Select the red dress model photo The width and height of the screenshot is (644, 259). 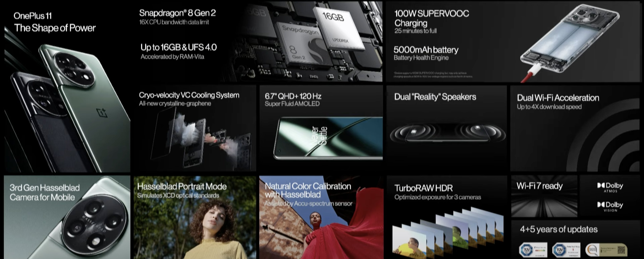click(321, 218)
